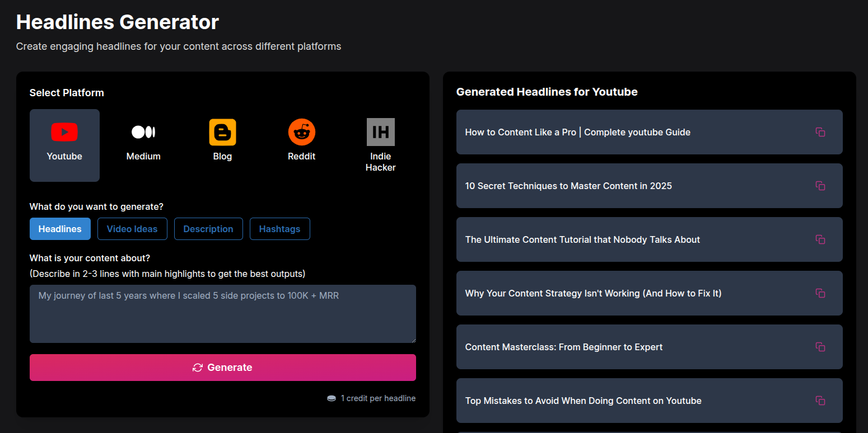Pick the Blog platform icon
The height and width of the screenshot is (433, 868).
(x=222, y=133)
